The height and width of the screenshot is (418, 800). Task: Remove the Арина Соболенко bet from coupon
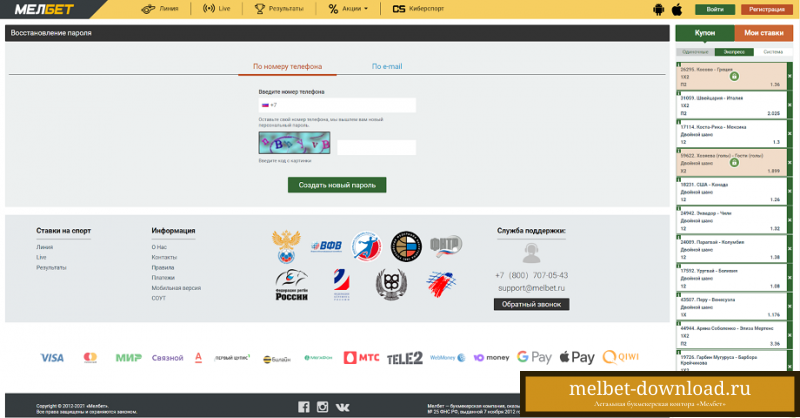coord(790,335)
